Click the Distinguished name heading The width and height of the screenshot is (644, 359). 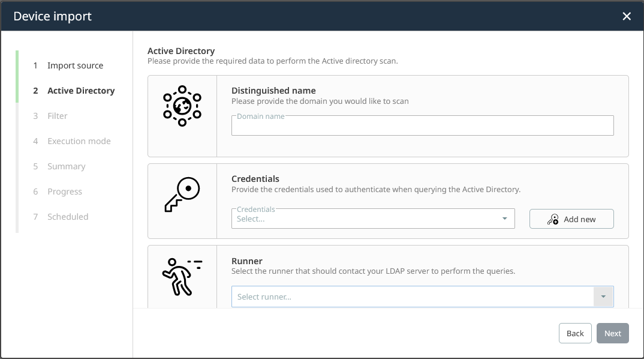point(273,91)
